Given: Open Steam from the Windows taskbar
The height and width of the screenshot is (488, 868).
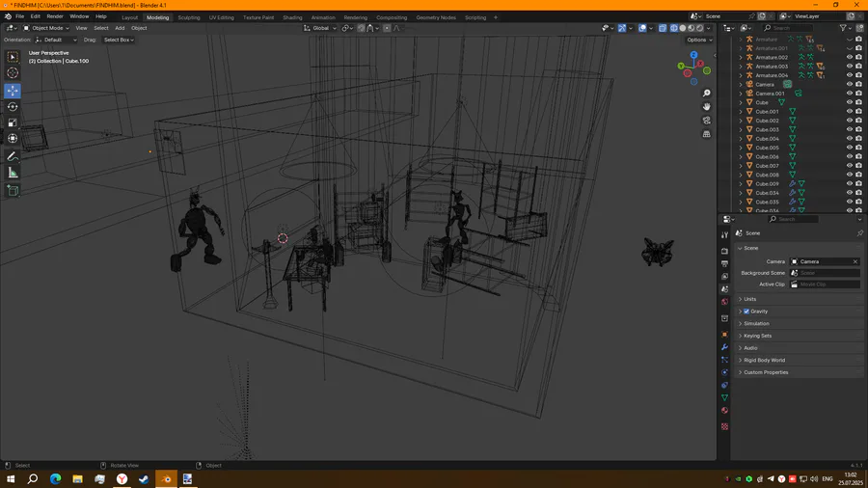Looking at the screenshot, I should pos(144,479).
